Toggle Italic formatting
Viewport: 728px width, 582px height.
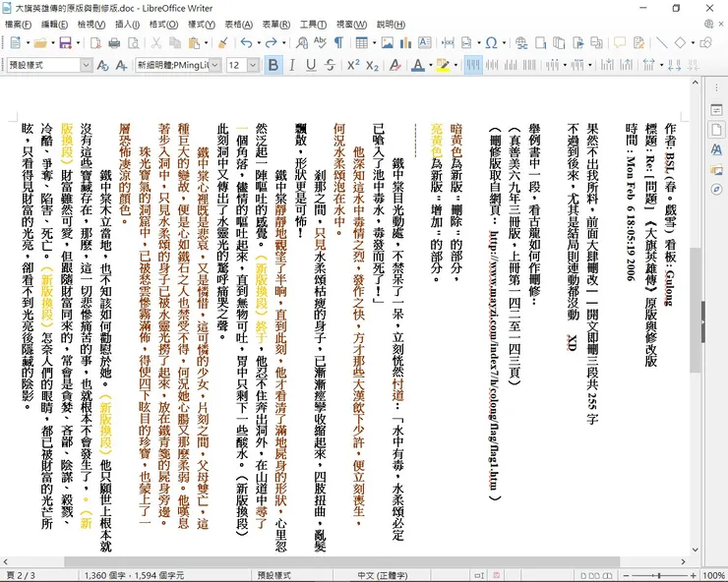tap(292, 66)
